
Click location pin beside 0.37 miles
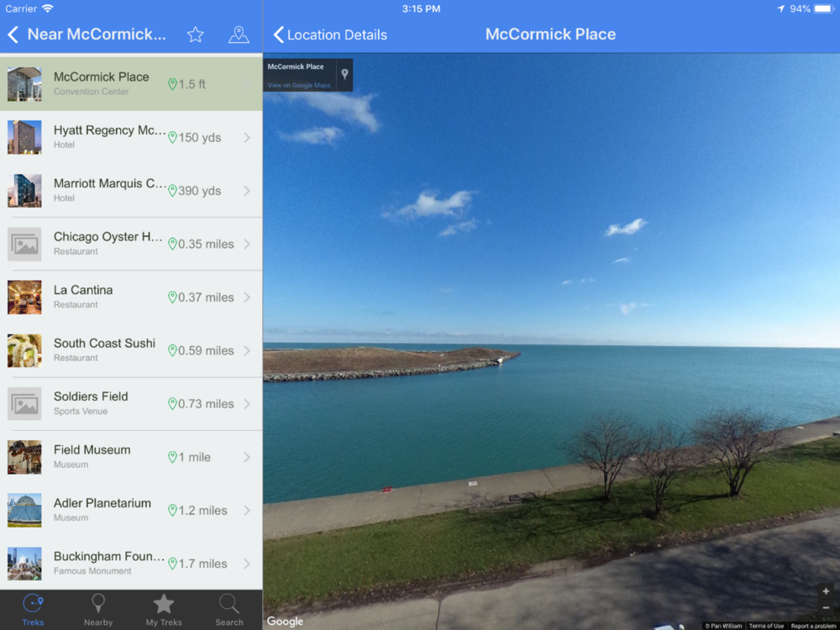pyautogui.click(x=172, y=297)
